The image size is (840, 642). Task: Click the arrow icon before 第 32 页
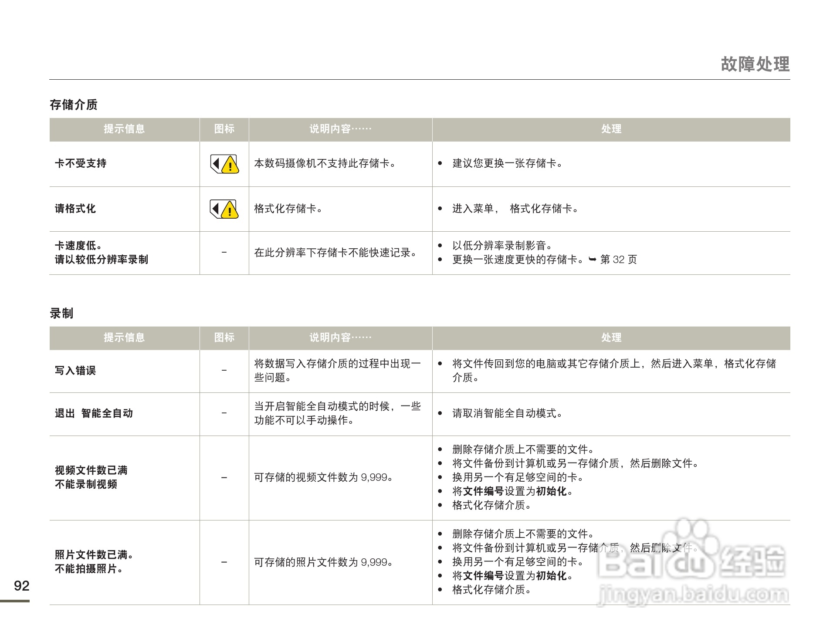pyautogui.click(x=592, y=260)
